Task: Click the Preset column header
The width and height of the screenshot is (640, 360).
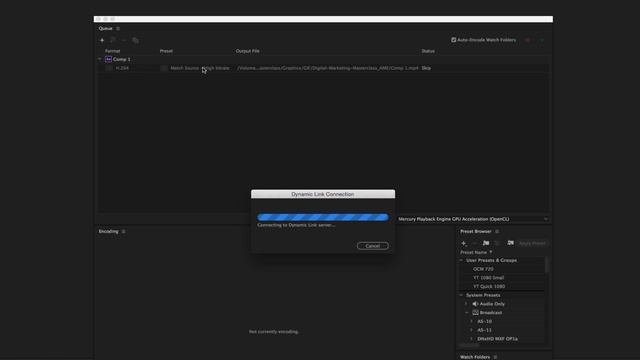Action: point(166,51)
